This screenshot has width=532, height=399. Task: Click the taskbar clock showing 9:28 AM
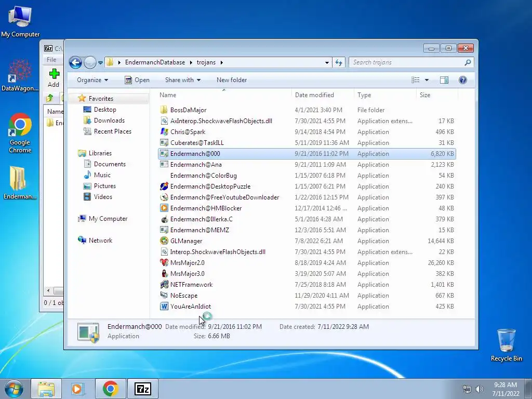[x=506, y=389]
